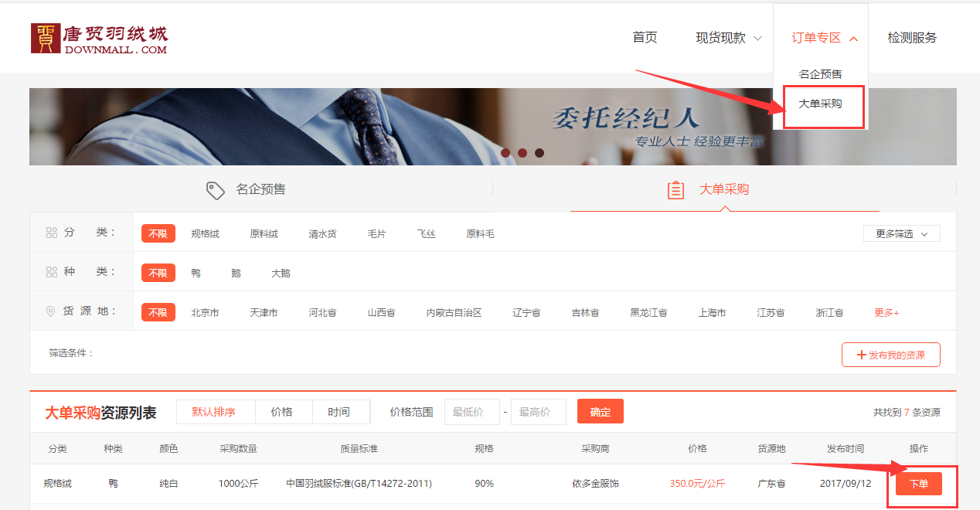Screen dimensions: 980x510
Task: Sort list by 默认排序
Action: (215, 412)
